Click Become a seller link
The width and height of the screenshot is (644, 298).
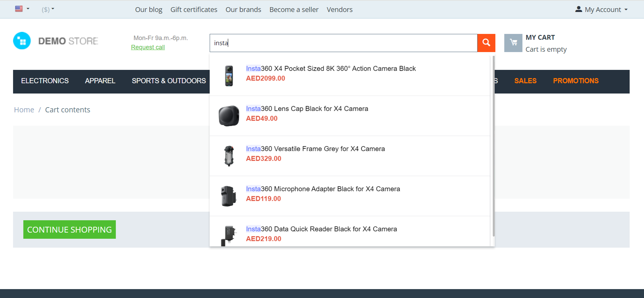[294, 10]
